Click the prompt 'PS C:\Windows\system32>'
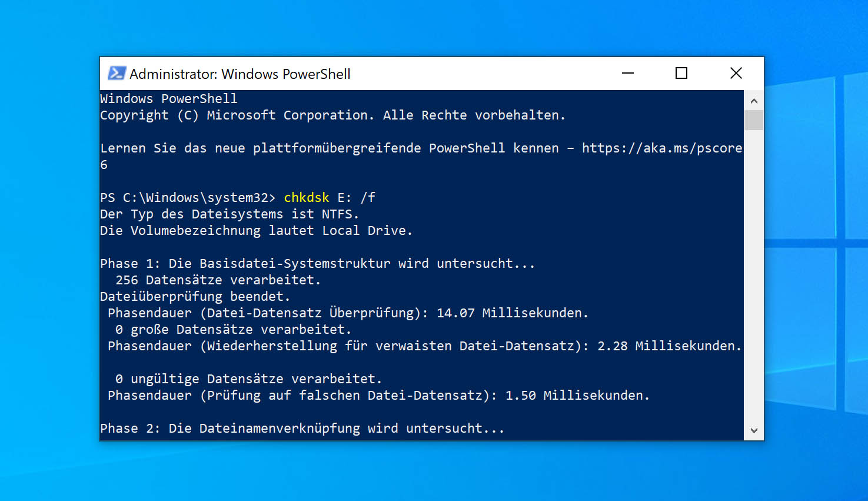Screen dimensions: 868x501 pyautogui.click(x=188, y=198)
